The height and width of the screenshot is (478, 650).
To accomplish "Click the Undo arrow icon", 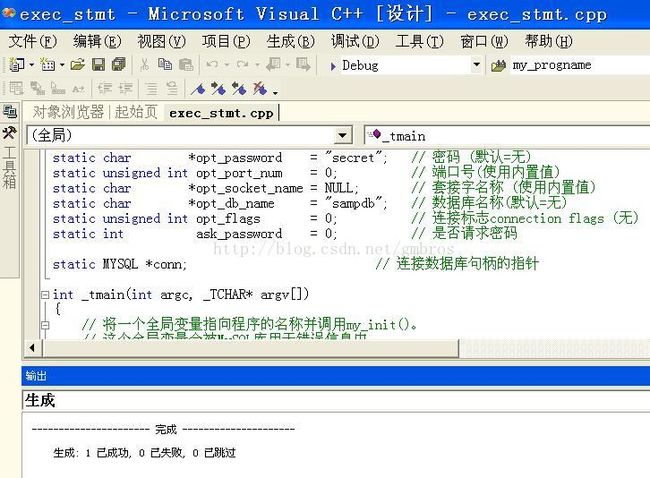I will 212,65.
